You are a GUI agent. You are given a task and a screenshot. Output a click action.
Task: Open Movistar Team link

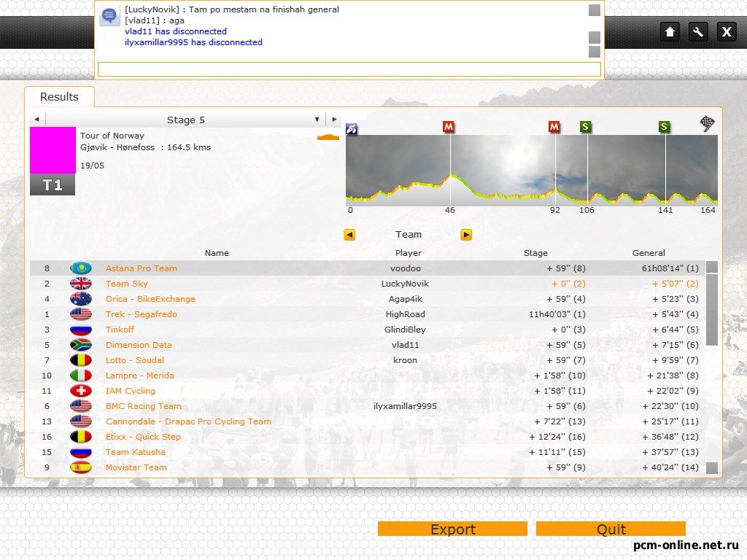click(136, 467)
